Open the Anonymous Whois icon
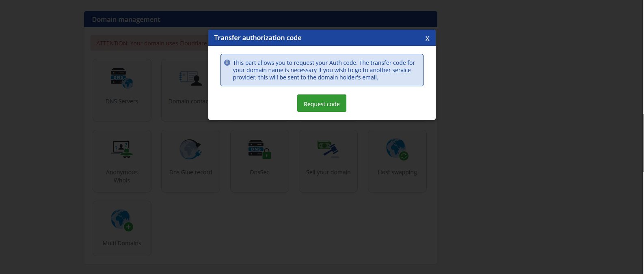Image resolution: width=644 pixels, height=274 pixels. coord(121,149)
